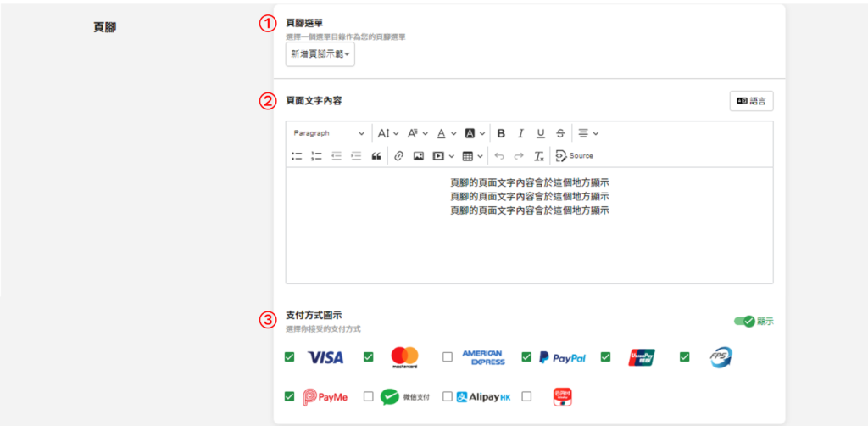Apply italic text formatting
This screenshot has height=426, width=868.
[x=520, y=133]
